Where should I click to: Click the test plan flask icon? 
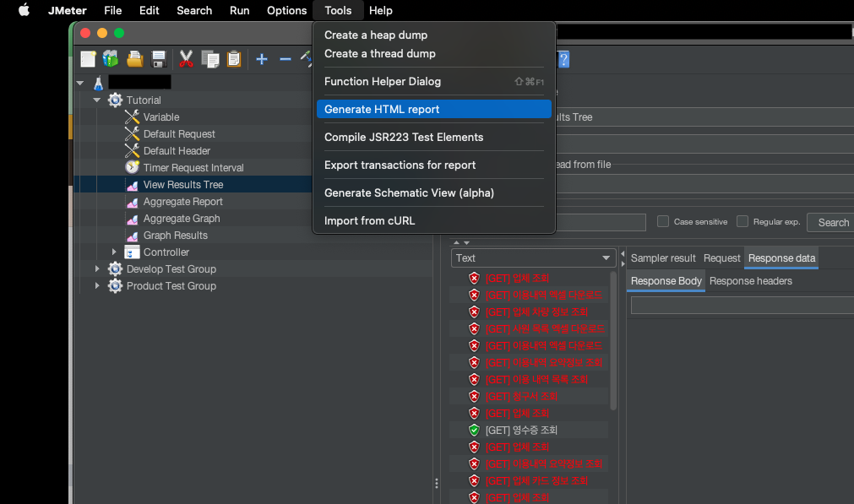[x=99, y=84]
